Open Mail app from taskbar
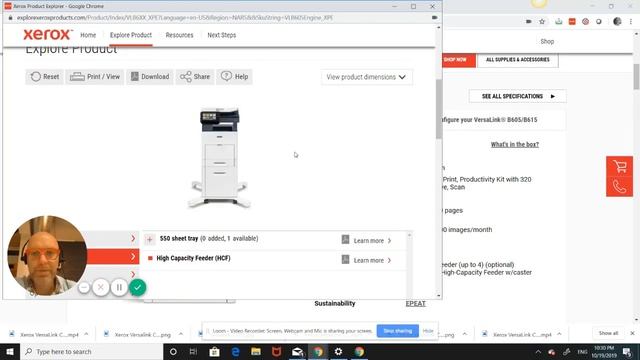The image size is (640, 360). (x=298, y=351)
